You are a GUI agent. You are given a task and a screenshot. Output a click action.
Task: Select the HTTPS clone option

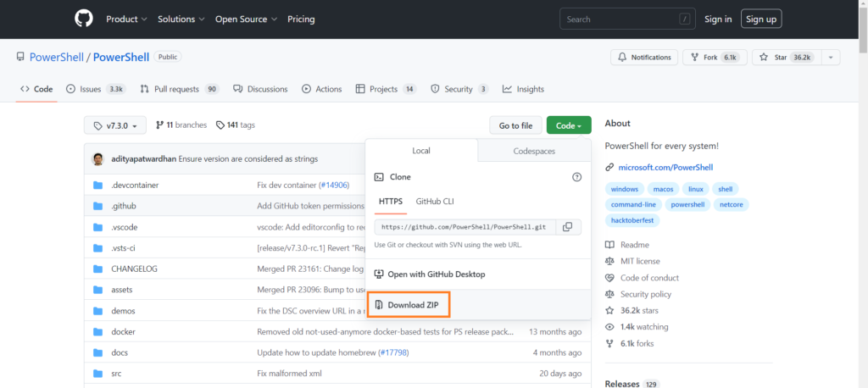[391, 202]
